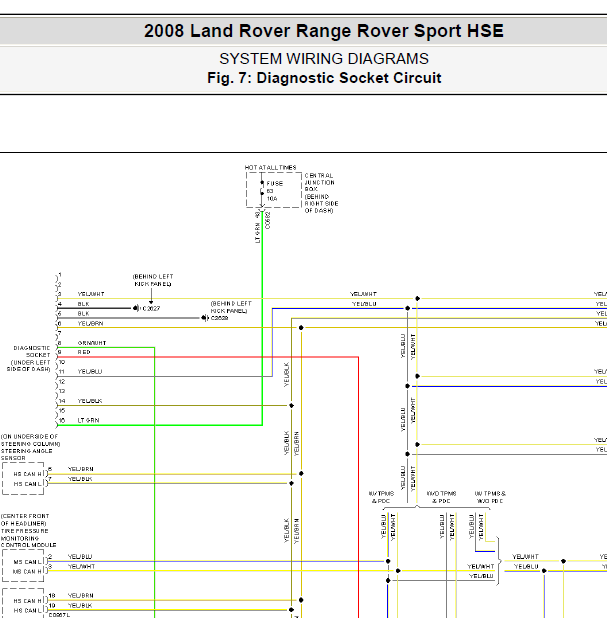Click 'YEL/BLK' label on pin 19

tap(80, 605)
